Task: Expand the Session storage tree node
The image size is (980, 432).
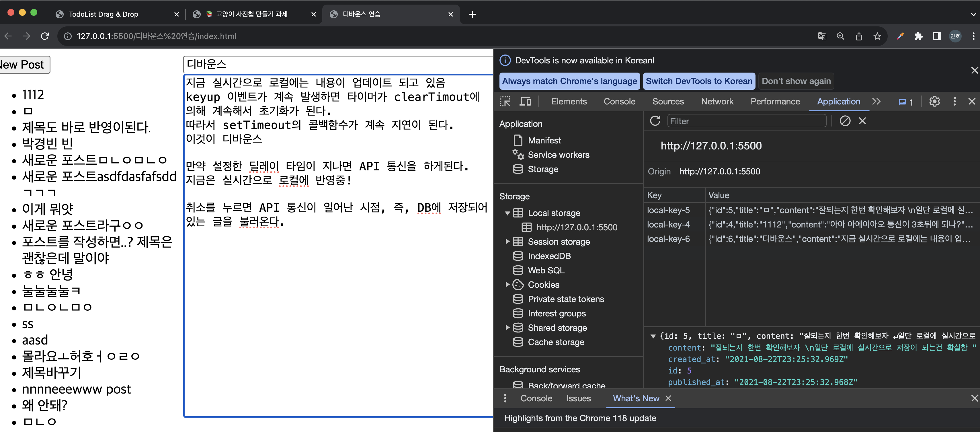Action: [x=507, y=242]
